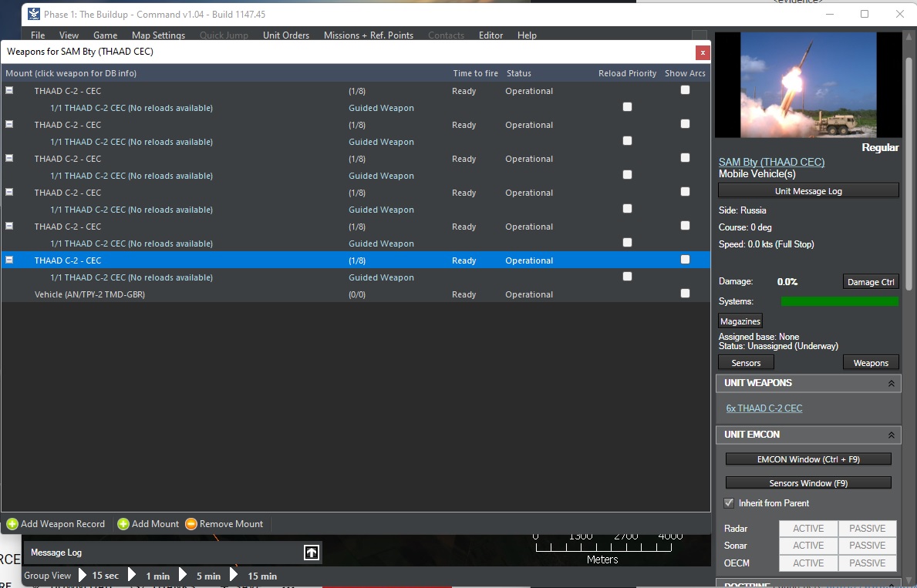Enable Show Arcs for Vehicle (AN/TPY-2 TMD-GBR)
Image resolution: width=917 pixels, height=588 pixels.
(686, 294)
